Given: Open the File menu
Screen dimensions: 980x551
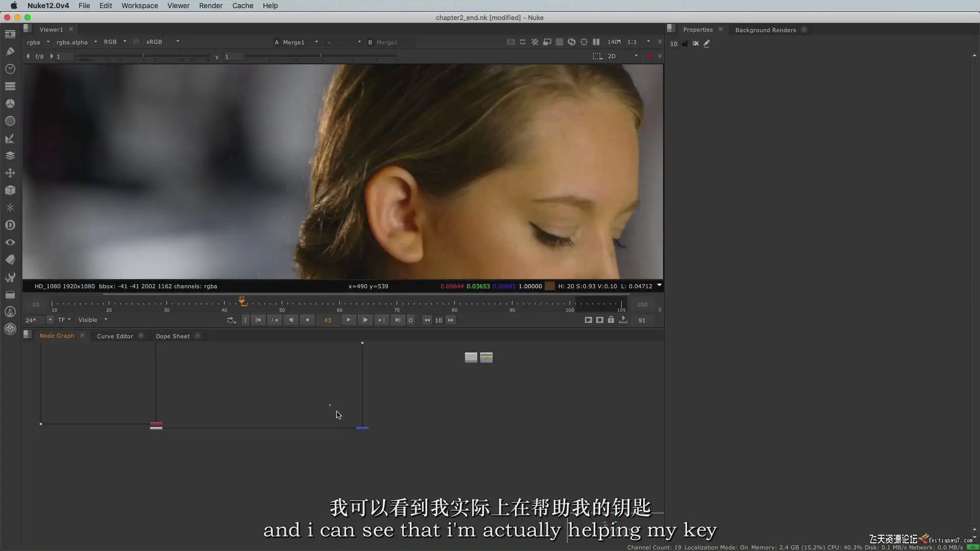Looking at the screenshot, I should coord(84,6).
